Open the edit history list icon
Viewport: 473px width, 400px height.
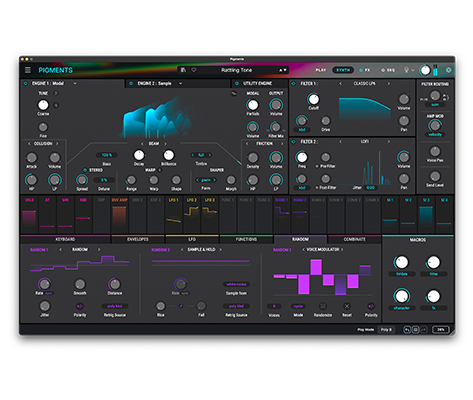(x=415, y=330)
